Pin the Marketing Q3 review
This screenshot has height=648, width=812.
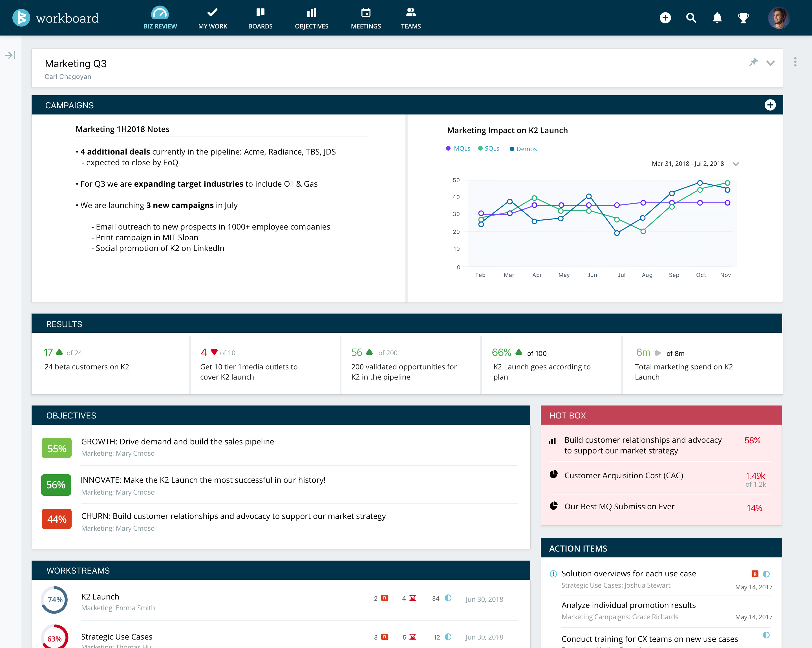754,62
